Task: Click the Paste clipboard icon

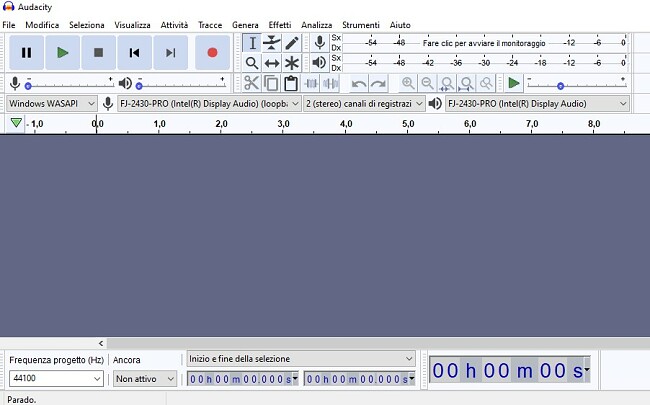Action: 291,83
